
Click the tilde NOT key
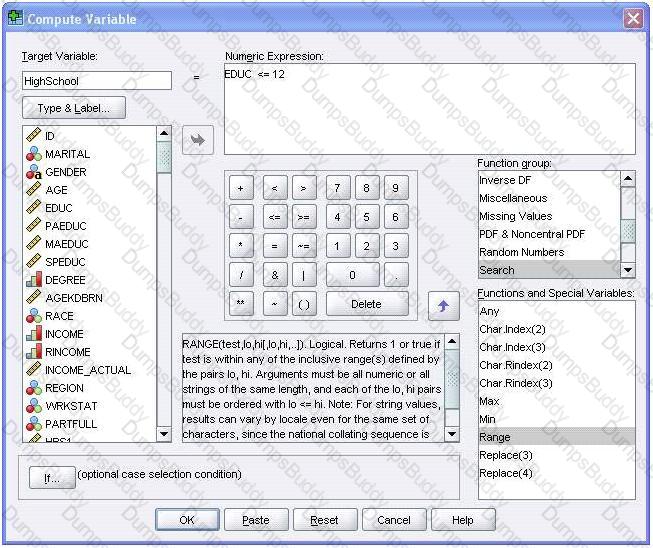point(275,304)
